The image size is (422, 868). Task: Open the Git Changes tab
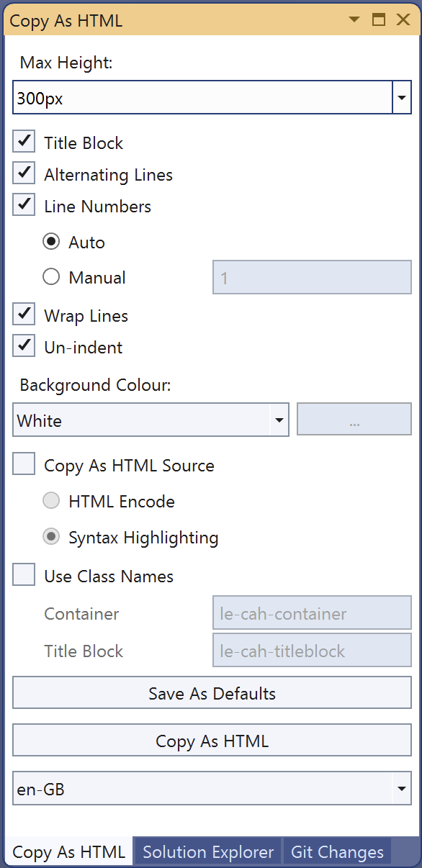click(336, 851)
